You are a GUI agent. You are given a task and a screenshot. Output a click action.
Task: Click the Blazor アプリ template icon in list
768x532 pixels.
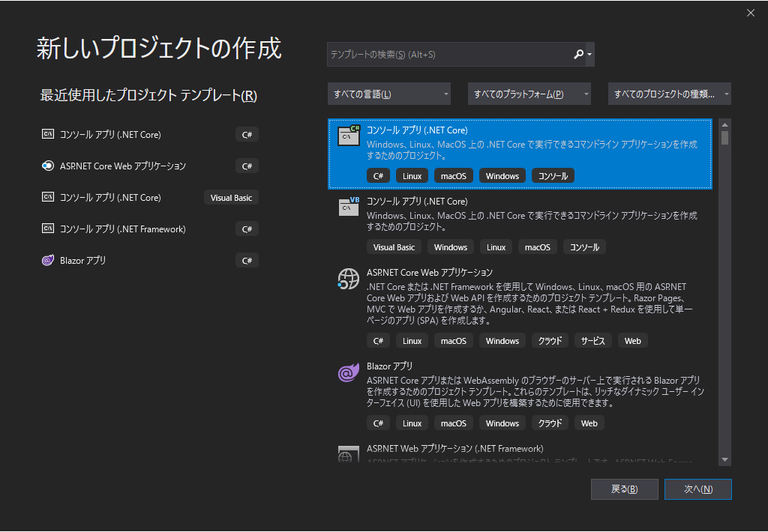(348, 372)
